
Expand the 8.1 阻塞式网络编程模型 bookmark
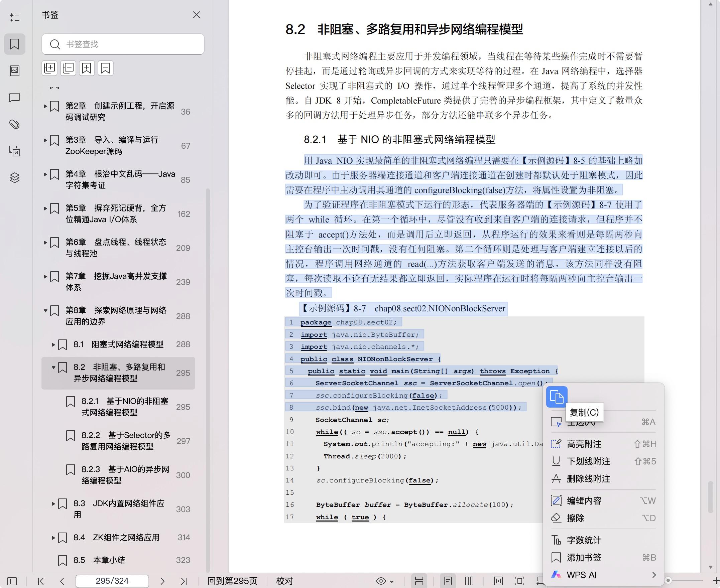53,345
